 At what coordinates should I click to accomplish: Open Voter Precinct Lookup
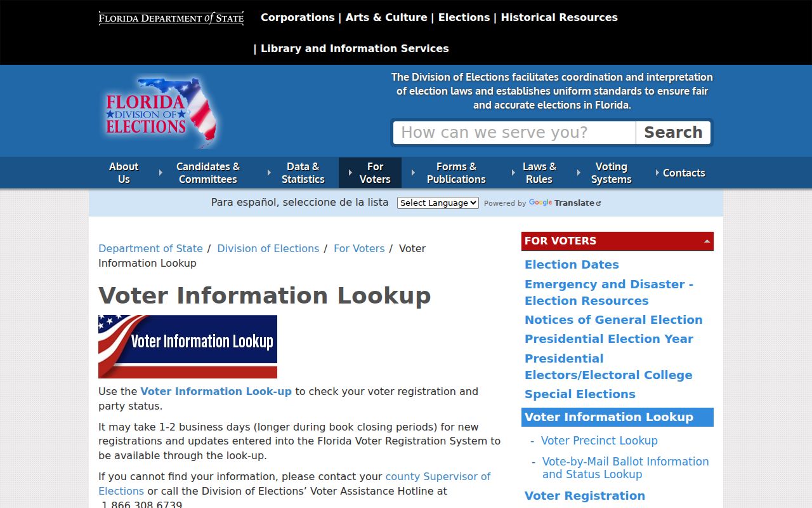pyautogui.click(x=599, y=441)
